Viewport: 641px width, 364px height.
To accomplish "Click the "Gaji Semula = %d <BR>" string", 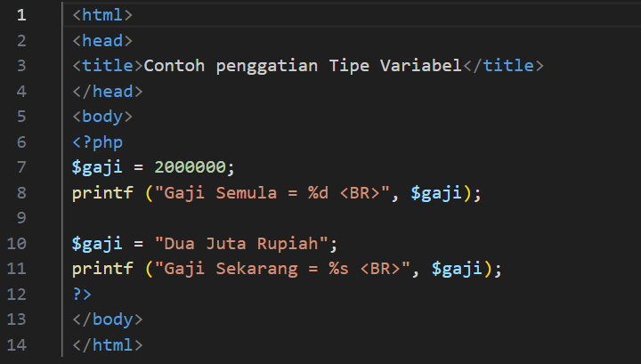I will tap(276, 192).
